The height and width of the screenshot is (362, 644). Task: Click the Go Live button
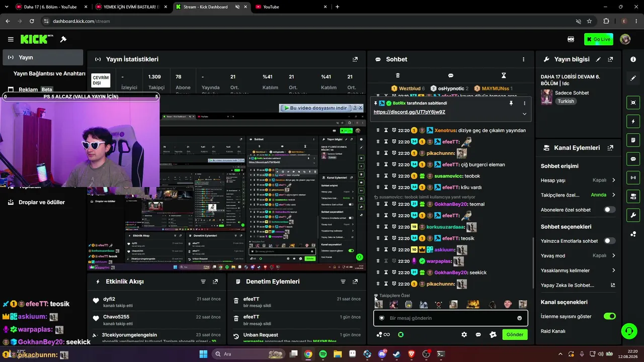(x=599, y=39)
